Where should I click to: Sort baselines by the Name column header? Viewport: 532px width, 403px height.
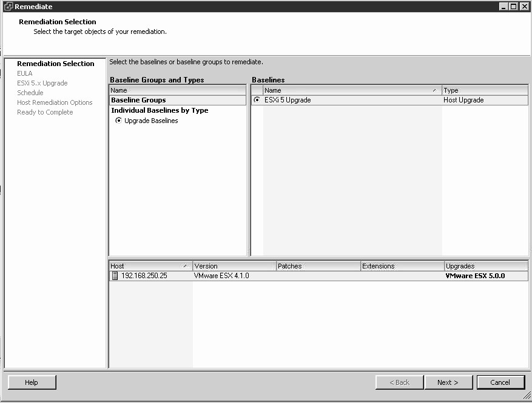(352, 90)
